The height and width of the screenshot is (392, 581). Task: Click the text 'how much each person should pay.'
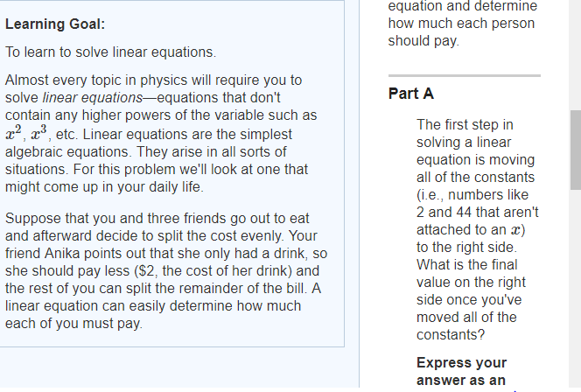(x=461, y=32)
